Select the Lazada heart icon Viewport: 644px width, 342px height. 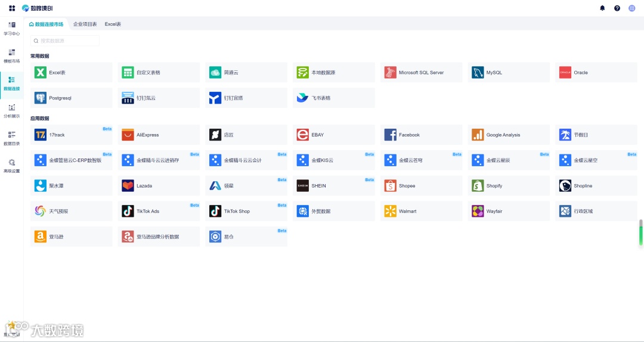(x=128, y=185)
